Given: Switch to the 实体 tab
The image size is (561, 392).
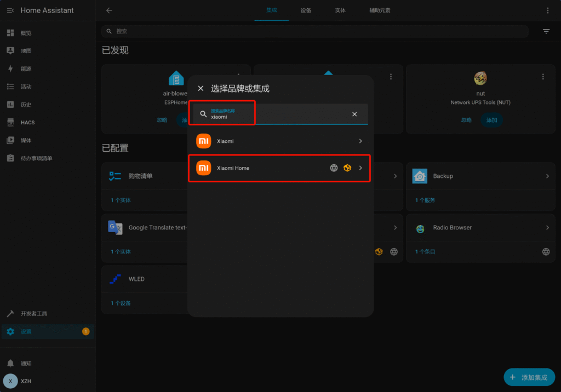Looking at the screenshot, I should pos(340,10).
